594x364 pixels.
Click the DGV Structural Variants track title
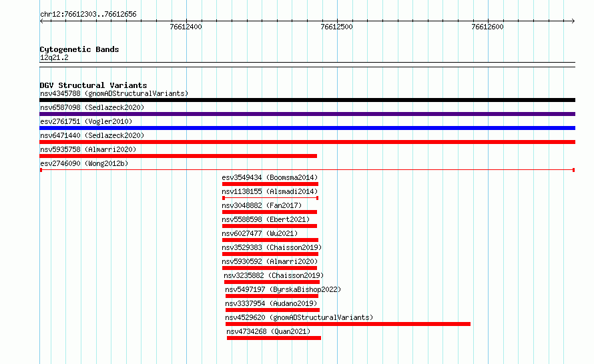click(x=93, y=85)
